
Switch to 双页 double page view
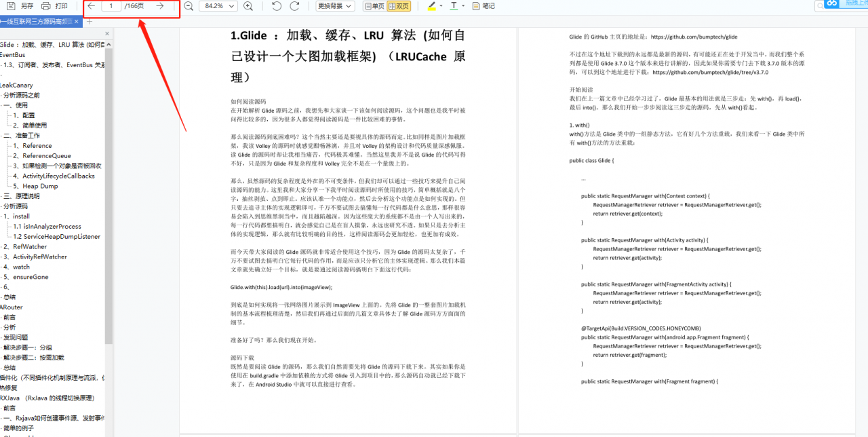point(398,6)
